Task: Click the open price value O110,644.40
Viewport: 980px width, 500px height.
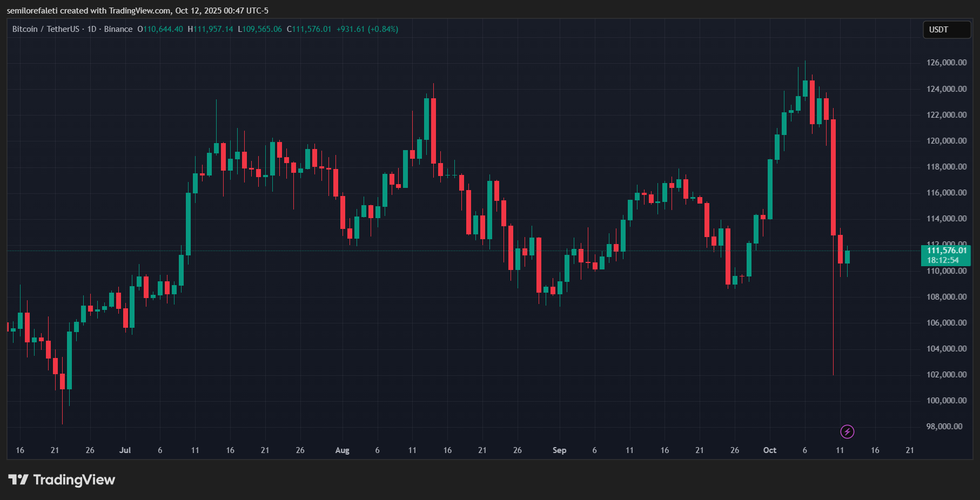Action: [x=160, y=29]
